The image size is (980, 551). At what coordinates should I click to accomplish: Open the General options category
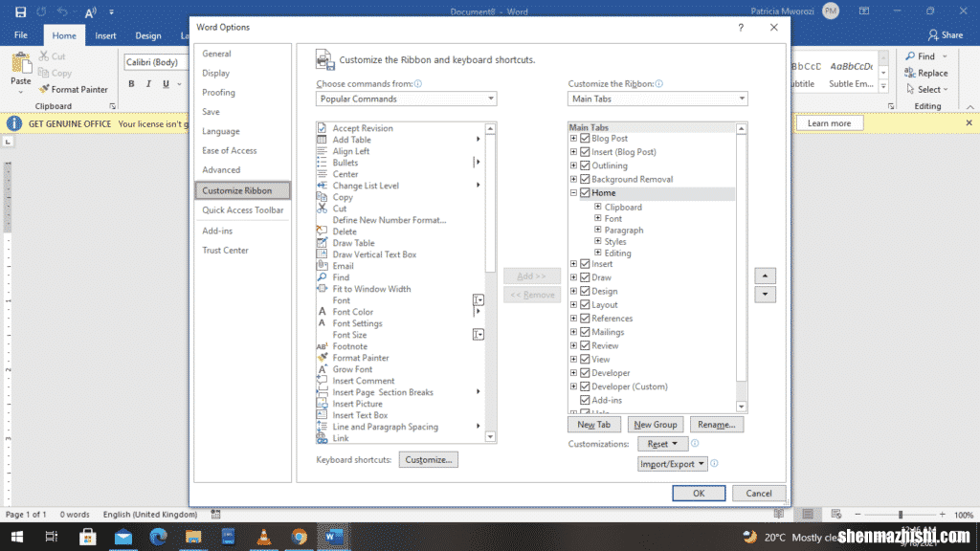coord(216,54)
